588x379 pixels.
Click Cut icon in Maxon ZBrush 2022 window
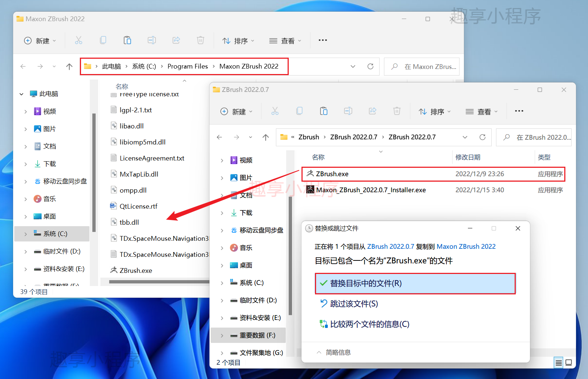pyautogui.click(x=78, y=40)
